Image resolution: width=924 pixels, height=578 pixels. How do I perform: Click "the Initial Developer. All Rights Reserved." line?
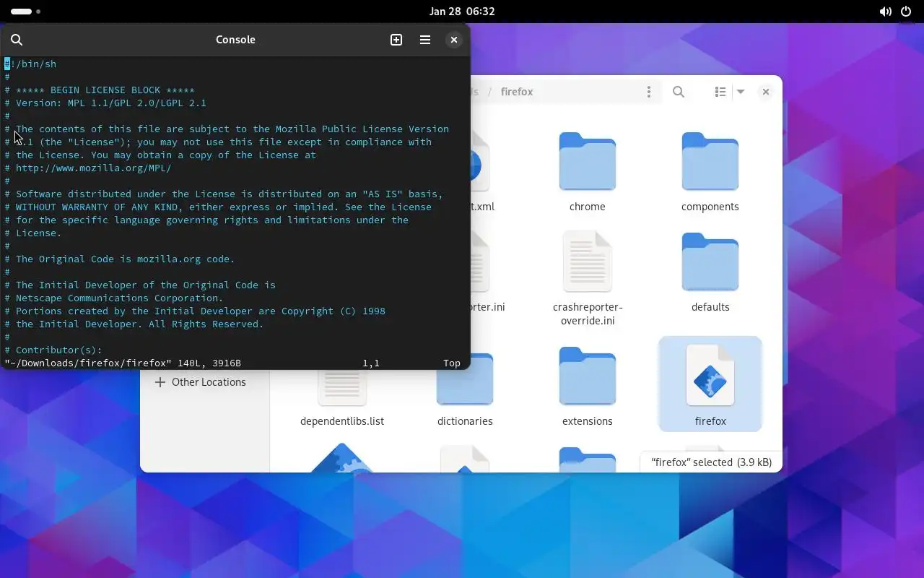click(134, 324)
